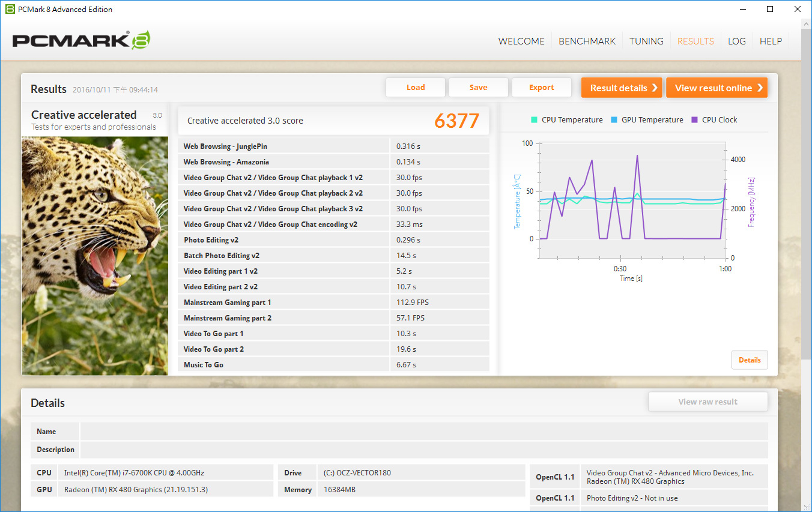Open the WELCOME tab
Viewport: 812px width, 512px height.
(521, 41)
